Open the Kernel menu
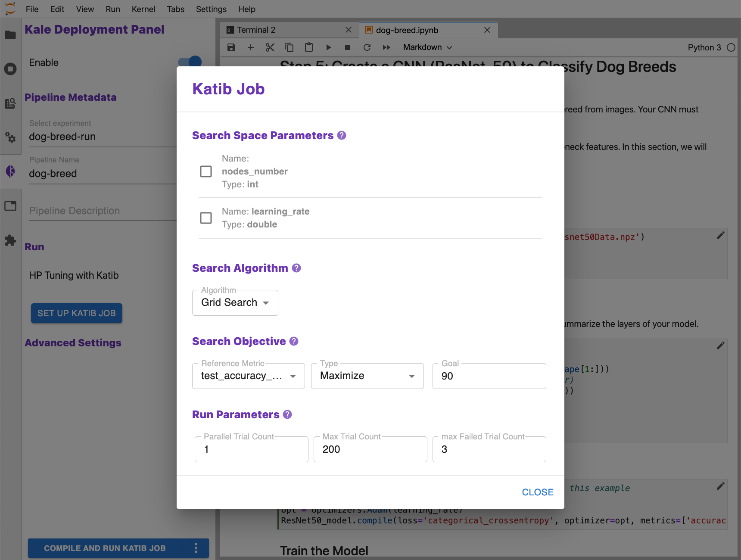 click(x=143, y=9)
